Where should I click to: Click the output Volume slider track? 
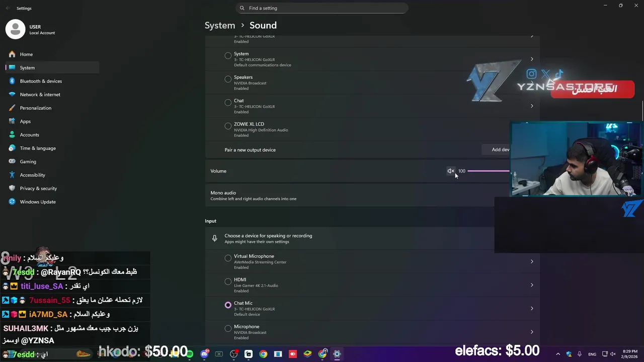point(489,171)
